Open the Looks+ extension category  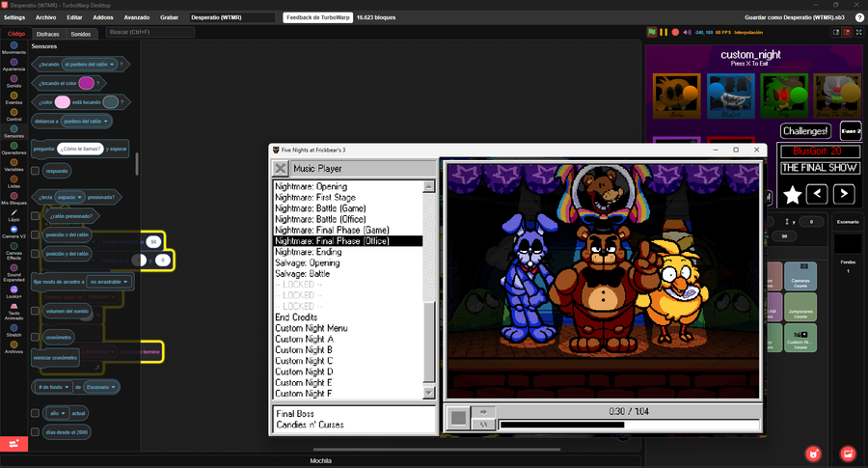14,291
